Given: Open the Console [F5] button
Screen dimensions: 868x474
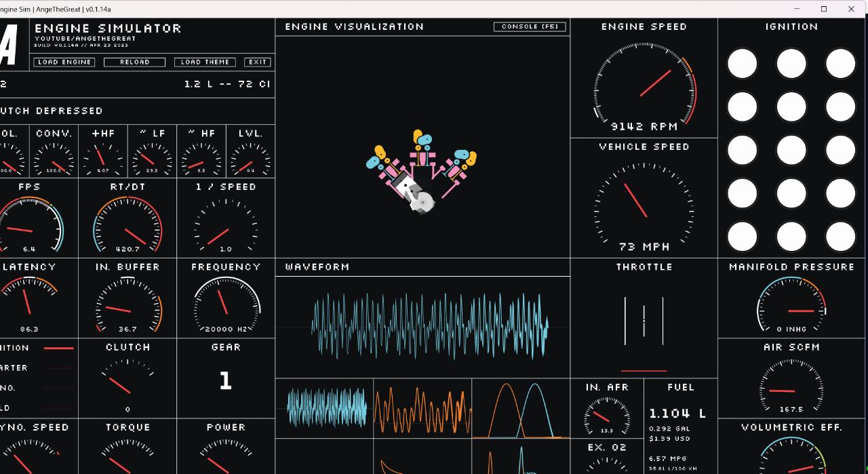Looking at the screenshot, I should pos(530,26).
